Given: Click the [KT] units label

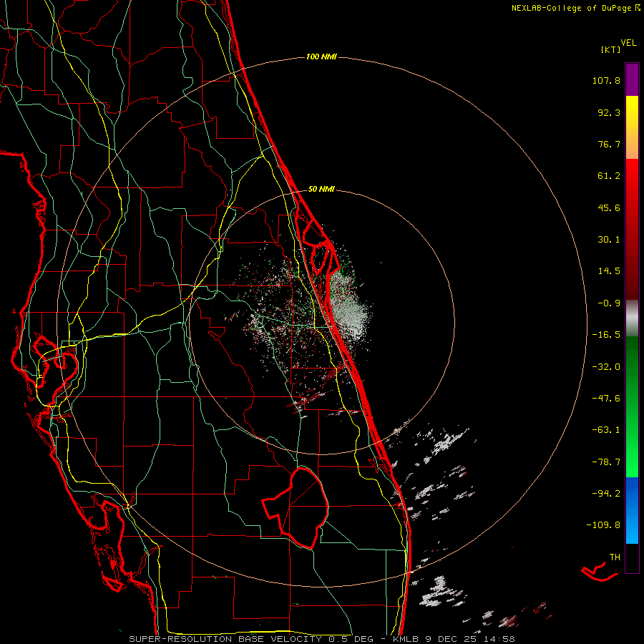Looking at the screenshot, I should coord(611,49).
